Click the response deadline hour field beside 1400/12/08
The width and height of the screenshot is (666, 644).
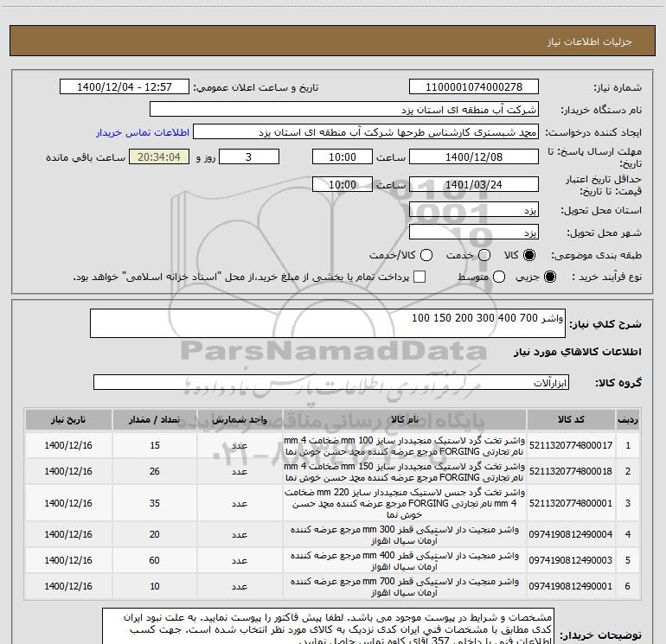click(343, 156)
